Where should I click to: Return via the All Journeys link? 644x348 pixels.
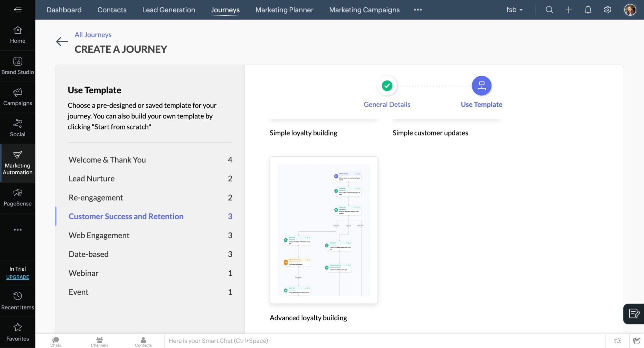93,35
